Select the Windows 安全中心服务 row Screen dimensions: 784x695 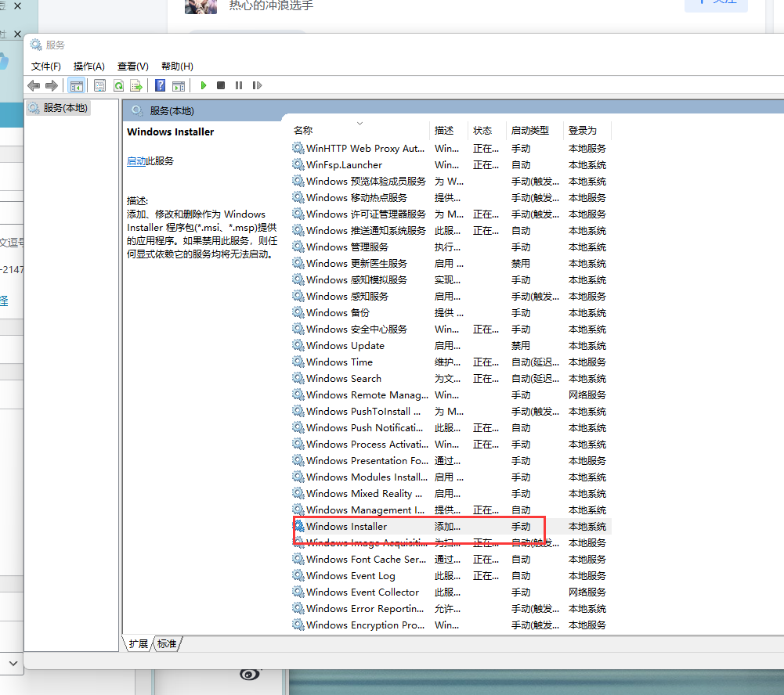click(x=451, y=329)
